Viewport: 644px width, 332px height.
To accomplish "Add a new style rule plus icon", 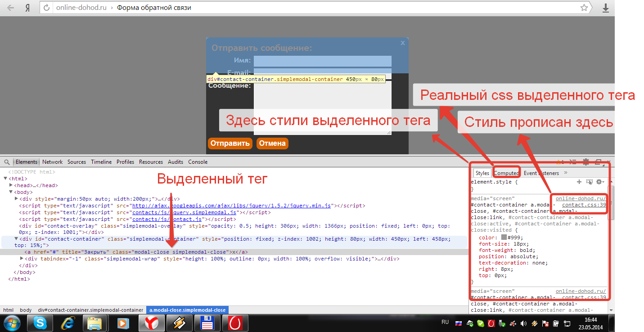I will pos(579,182).
